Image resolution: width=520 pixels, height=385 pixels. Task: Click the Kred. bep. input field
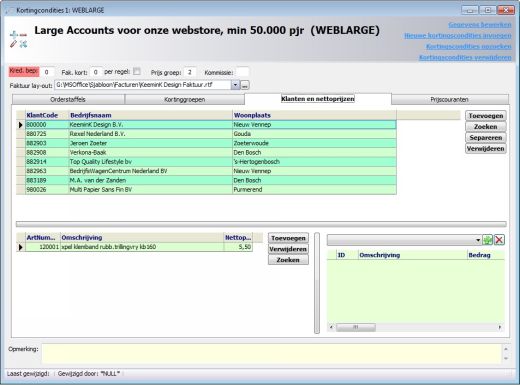click(47, 72)
